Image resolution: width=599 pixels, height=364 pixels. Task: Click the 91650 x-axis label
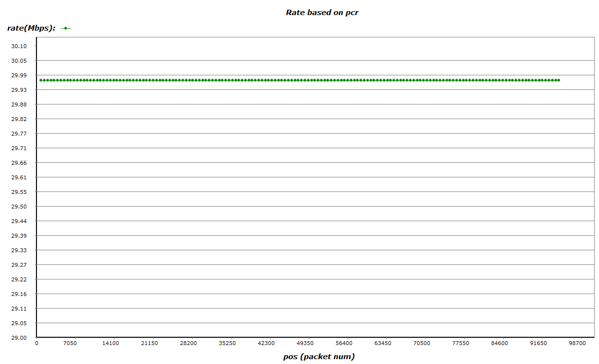(539, 344)
